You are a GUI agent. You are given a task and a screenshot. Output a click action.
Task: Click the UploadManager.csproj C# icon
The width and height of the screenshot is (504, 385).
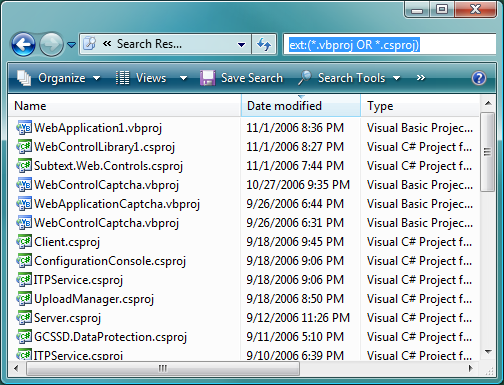point(24,299)
